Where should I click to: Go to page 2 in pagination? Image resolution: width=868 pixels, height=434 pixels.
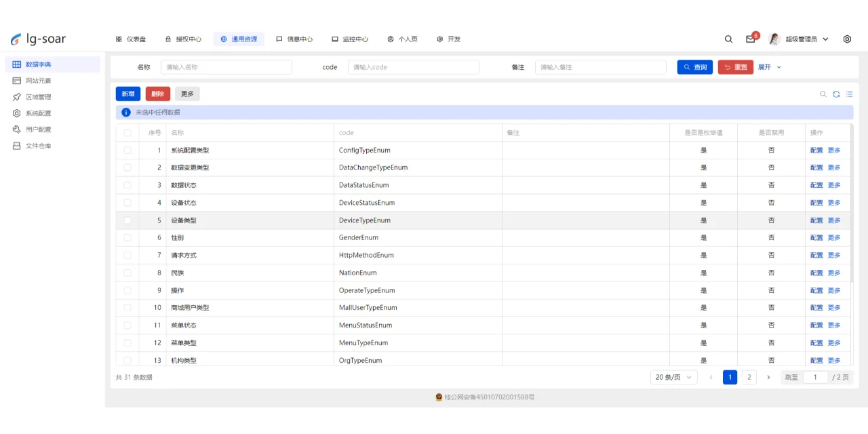click(749, 377)
